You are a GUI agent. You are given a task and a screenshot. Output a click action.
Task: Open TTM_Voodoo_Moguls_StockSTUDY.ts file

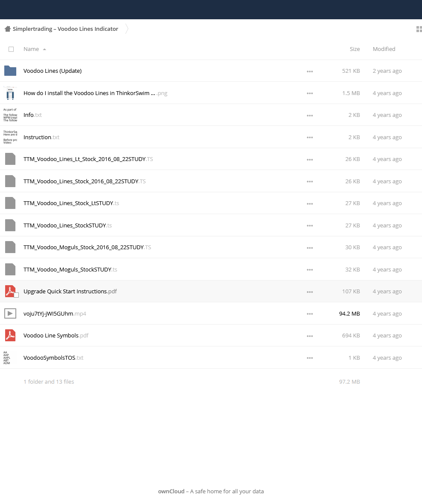(x=70, y=269)
